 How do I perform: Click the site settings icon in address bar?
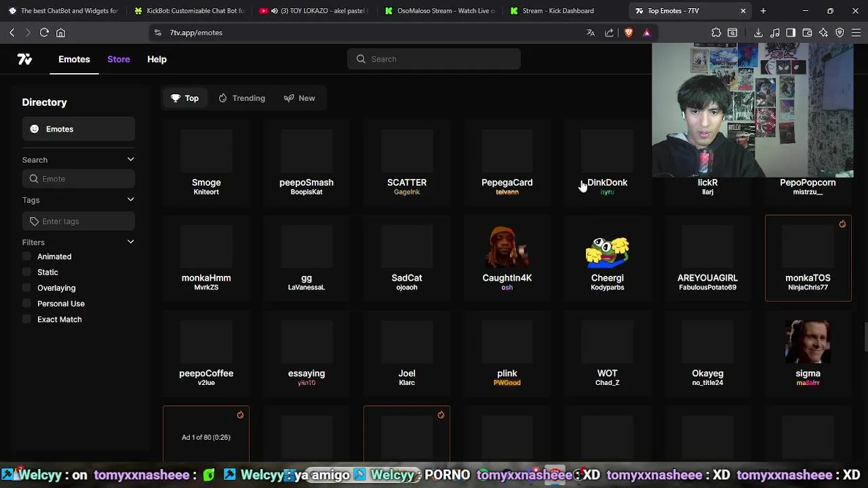point(157,33)
